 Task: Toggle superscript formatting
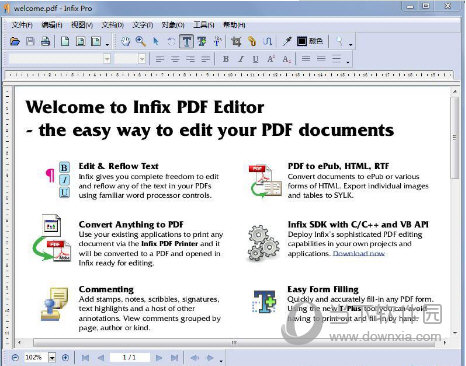click(x=271, y=59)
